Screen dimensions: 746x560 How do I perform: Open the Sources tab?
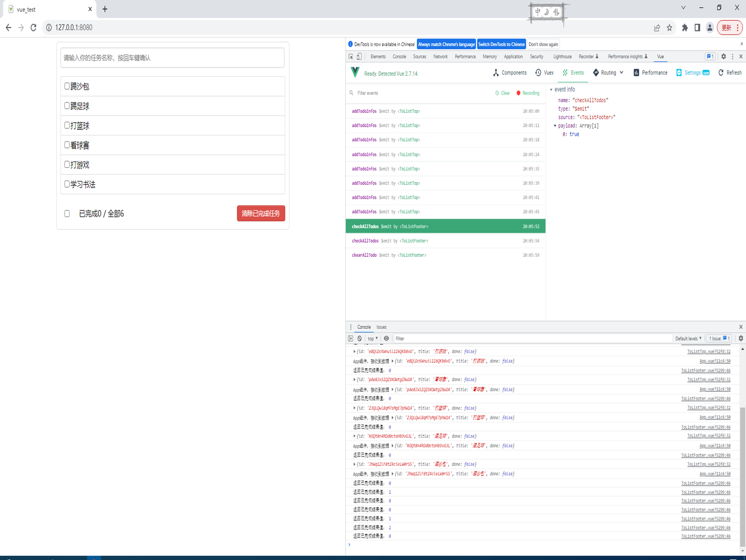[x=420, y=57]
